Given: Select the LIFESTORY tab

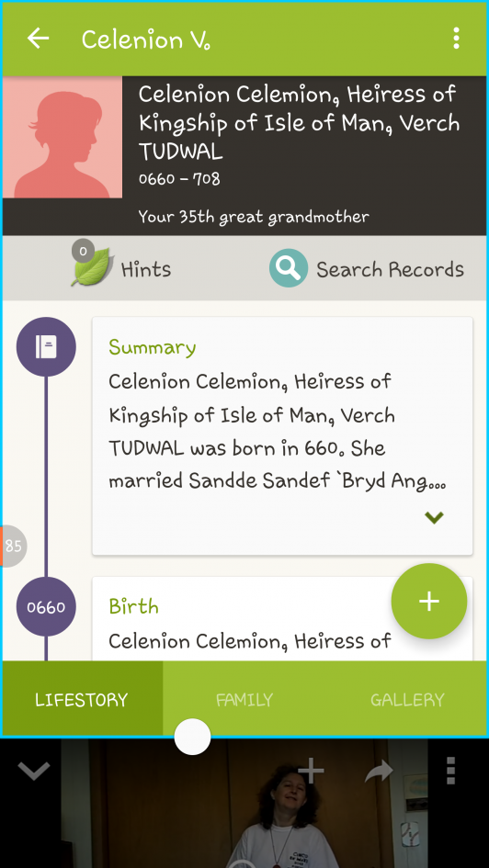Looking at the screenshot, I should pyautogui.click(x=82, y=700).
